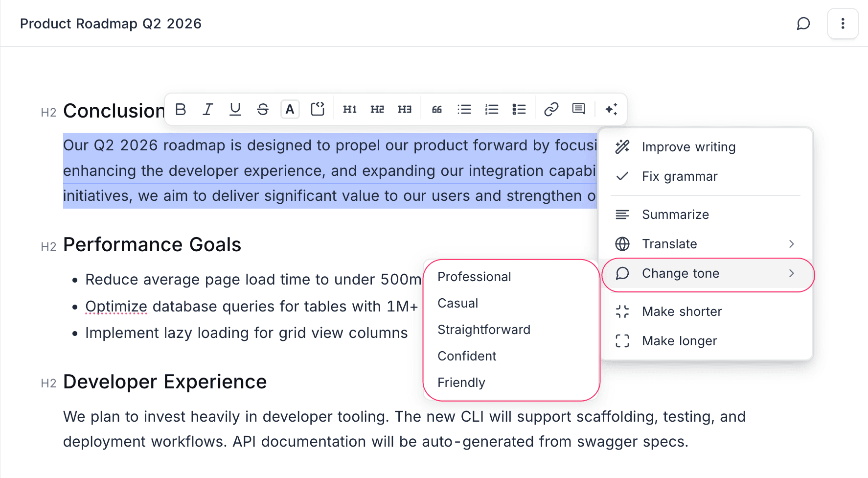This screenshot has width=868, height=478.
Task: Open the comments panel in header
Action: (803, 24)
